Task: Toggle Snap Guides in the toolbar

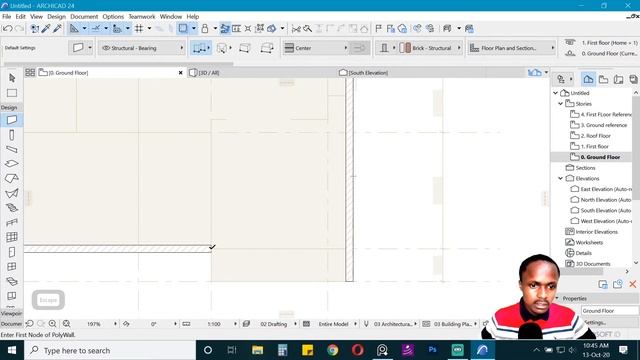Action: pos(96,29)
